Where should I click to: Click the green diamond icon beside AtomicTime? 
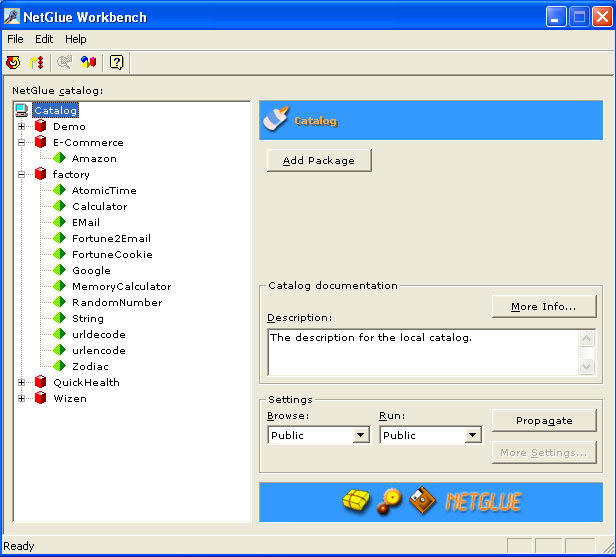(59, 190)
